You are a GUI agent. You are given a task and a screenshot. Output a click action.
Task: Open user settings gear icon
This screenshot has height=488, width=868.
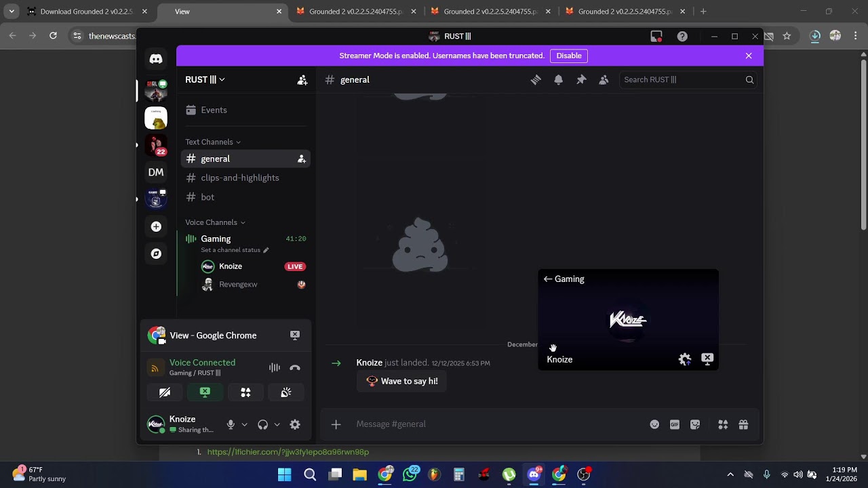295,424
